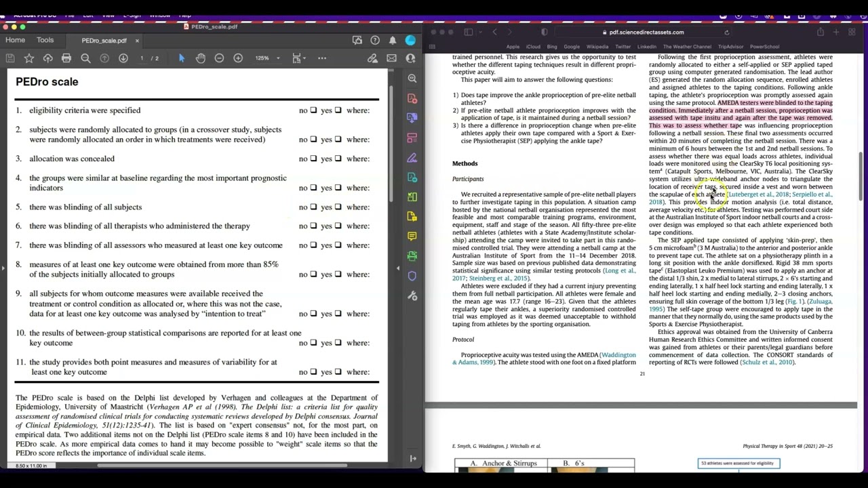This screenshot has height=488, width=868.
Task: Open The Weather Channel favorite in Safari
Action: pyautogui.click(x=688, y=47)
